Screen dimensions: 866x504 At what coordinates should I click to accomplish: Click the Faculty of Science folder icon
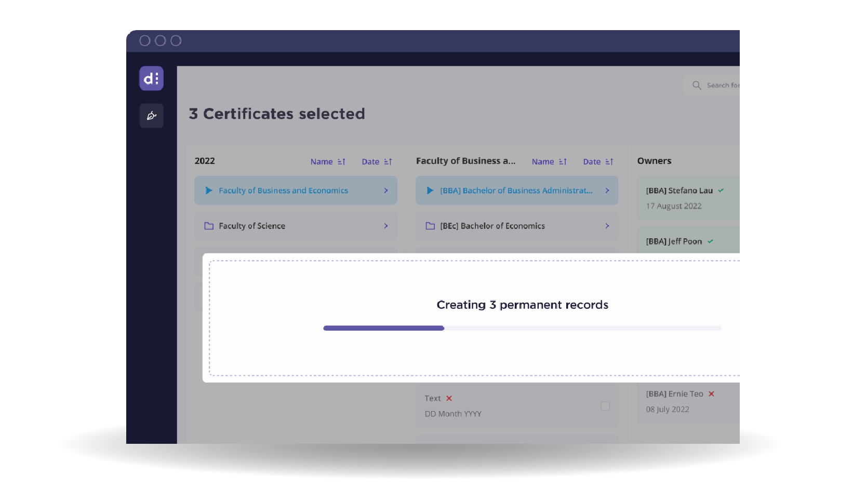tap(209, 226)
